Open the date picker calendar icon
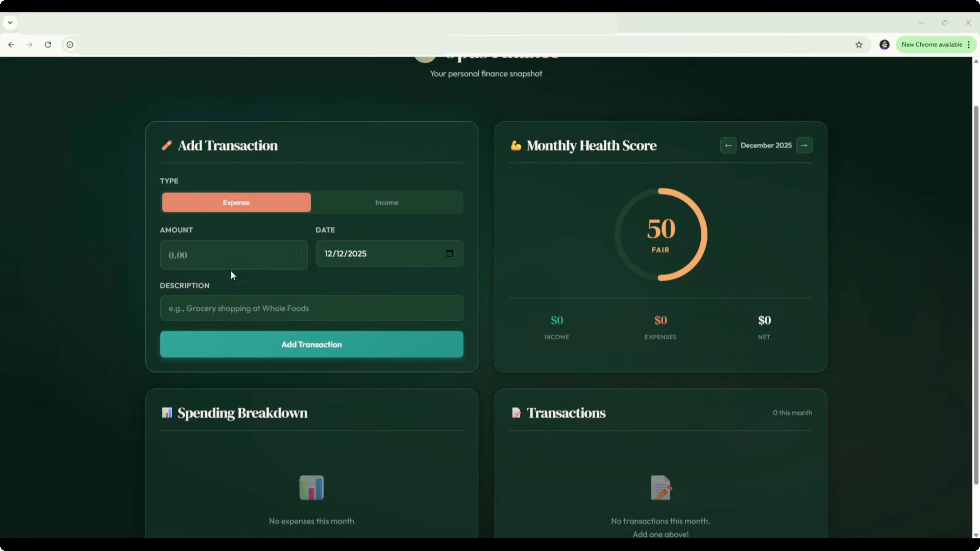The image size is (980, 551). (449, 253)
